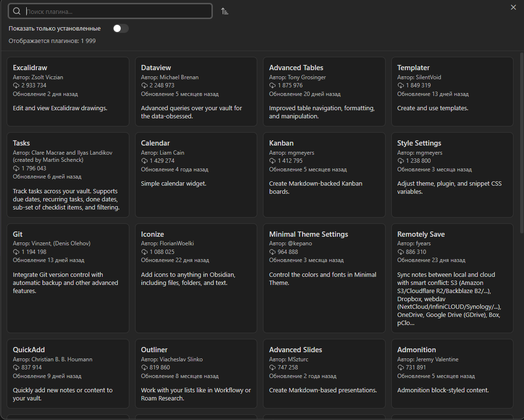524x420 pixels.
Task: Click the download count '819 860'
Action: pos(160,367)
